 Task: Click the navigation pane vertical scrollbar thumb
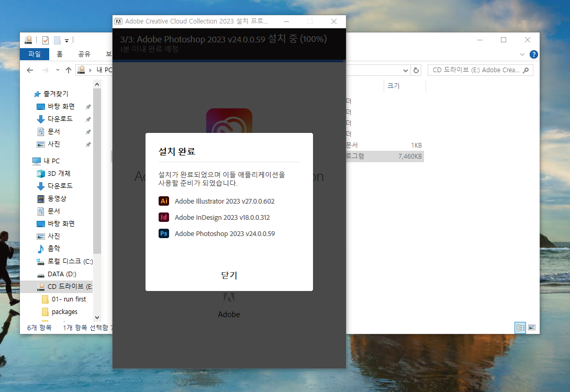point(97,171)
